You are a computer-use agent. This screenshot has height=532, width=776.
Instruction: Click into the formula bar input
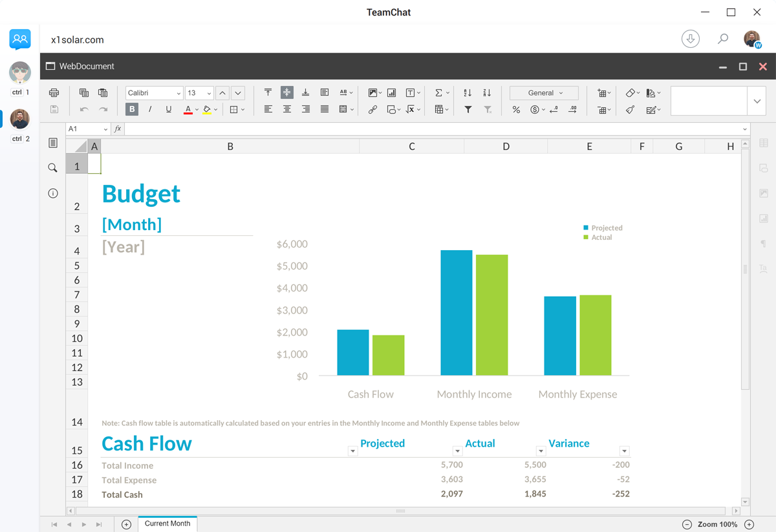433,129
